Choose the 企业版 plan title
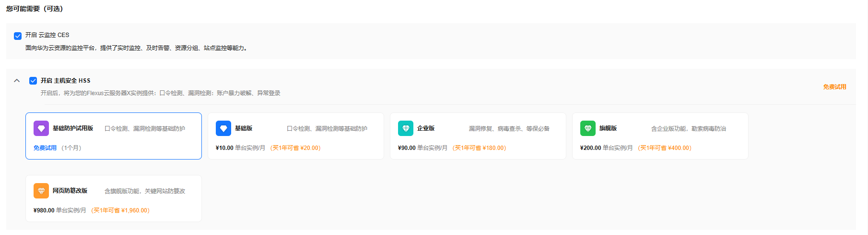This screenshot has height=235, width=868. [x=426, y=128]
